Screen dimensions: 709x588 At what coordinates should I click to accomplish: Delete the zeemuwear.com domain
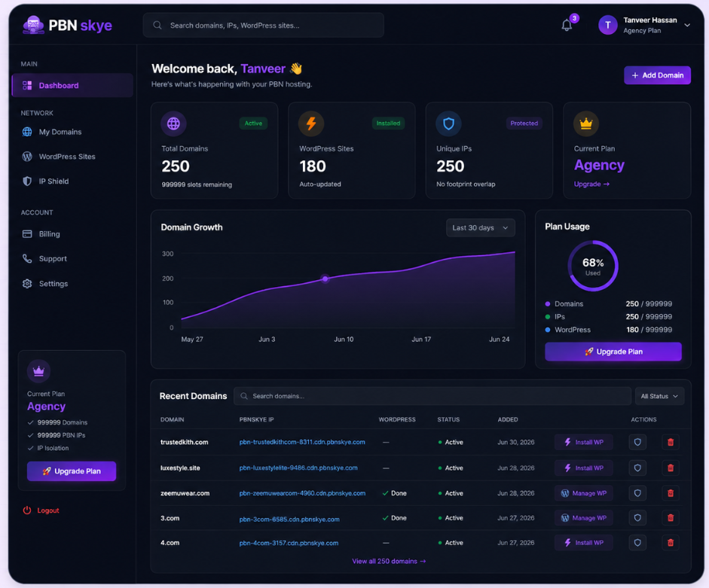[x=671, y=493]
